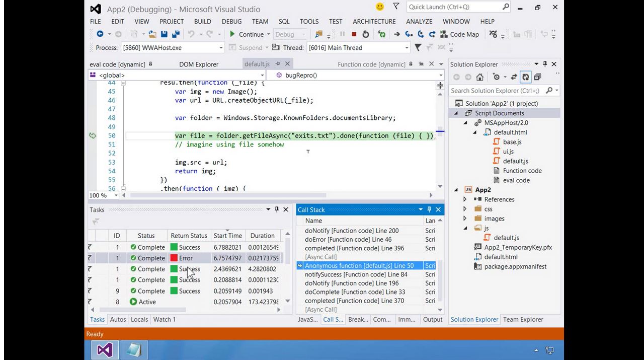Click the Search Solution Explorer field
Screen dimensions: 644x360
[505, 91]
